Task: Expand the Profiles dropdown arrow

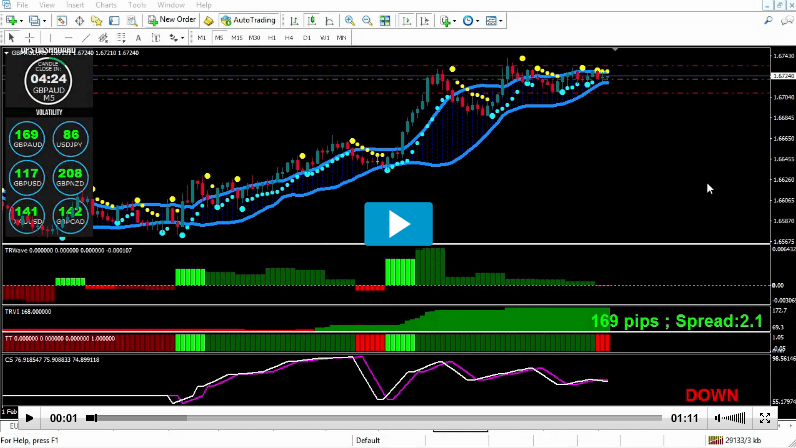Action: coord(44,21)
